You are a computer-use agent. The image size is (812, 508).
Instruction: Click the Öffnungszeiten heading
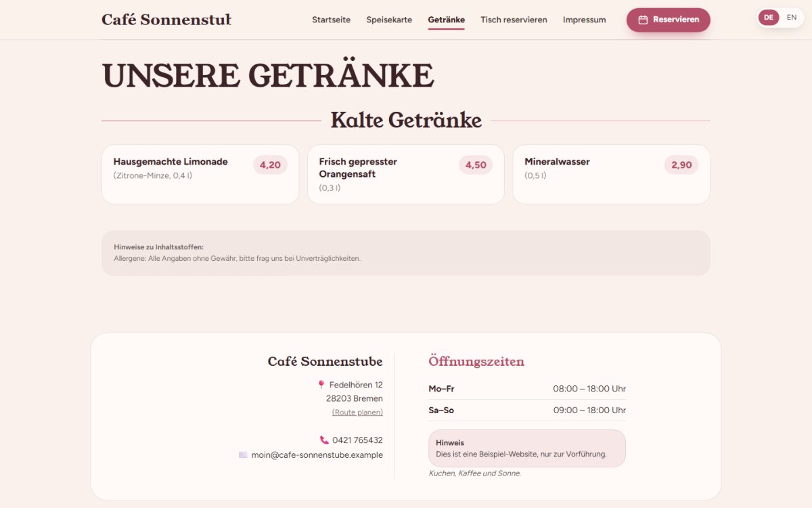point(476,362)
